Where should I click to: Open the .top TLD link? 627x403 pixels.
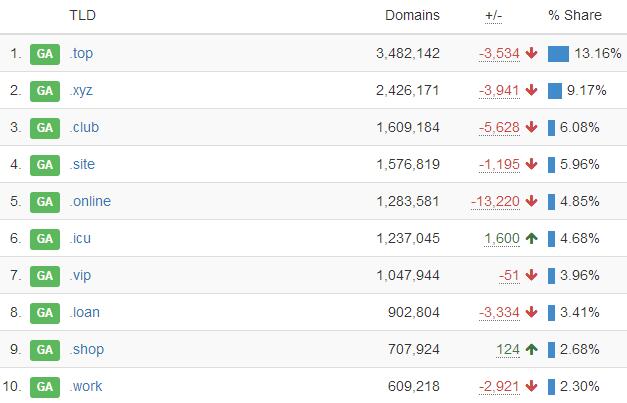81,54
